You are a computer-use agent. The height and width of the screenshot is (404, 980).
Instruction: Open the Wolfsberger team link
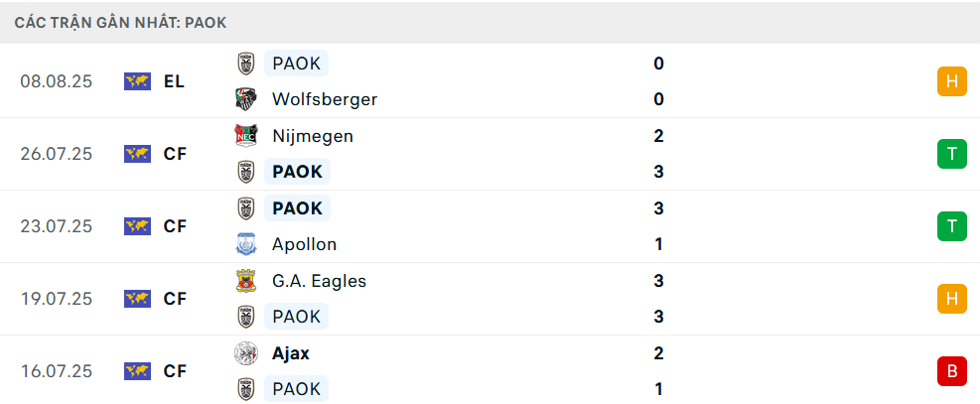324,99
